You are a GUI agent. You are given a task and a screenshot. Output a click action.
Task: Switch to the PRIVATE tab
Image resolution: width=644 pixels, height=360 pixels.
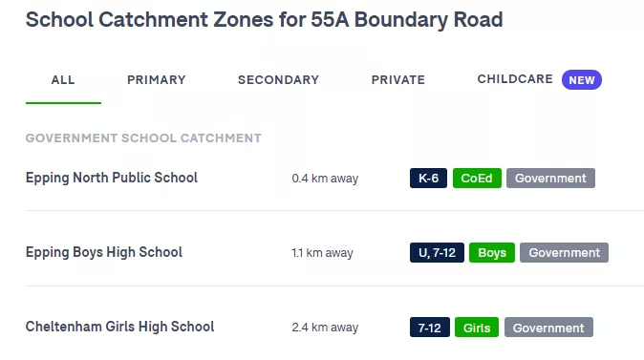click(398, 79)
